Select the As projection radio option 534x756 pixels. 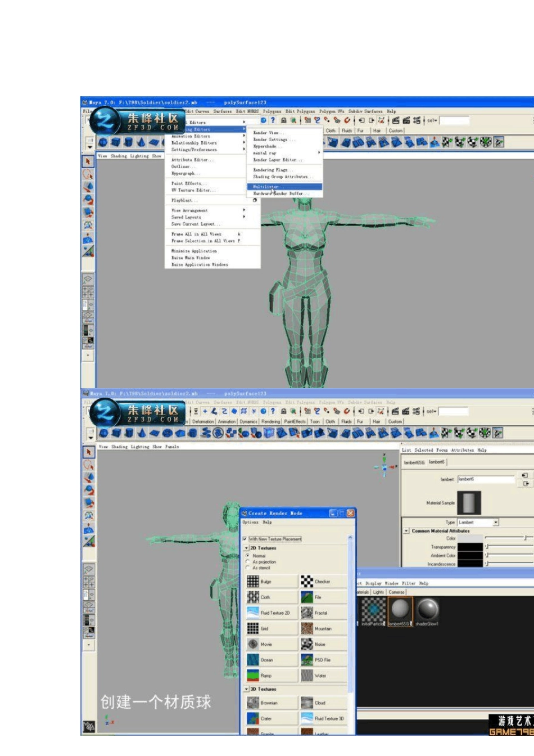248,561
